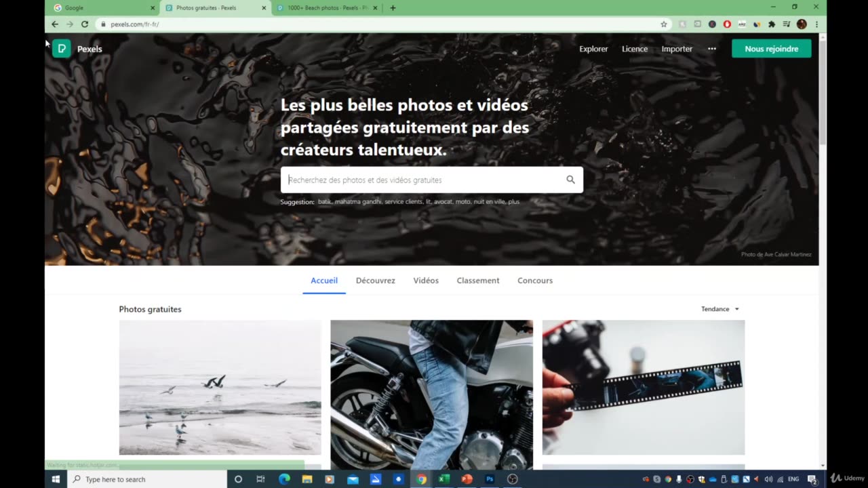This screenshot has height=488, width=868.
Task: Open the media control playlist icon
Action: click(x=787, y=24)
